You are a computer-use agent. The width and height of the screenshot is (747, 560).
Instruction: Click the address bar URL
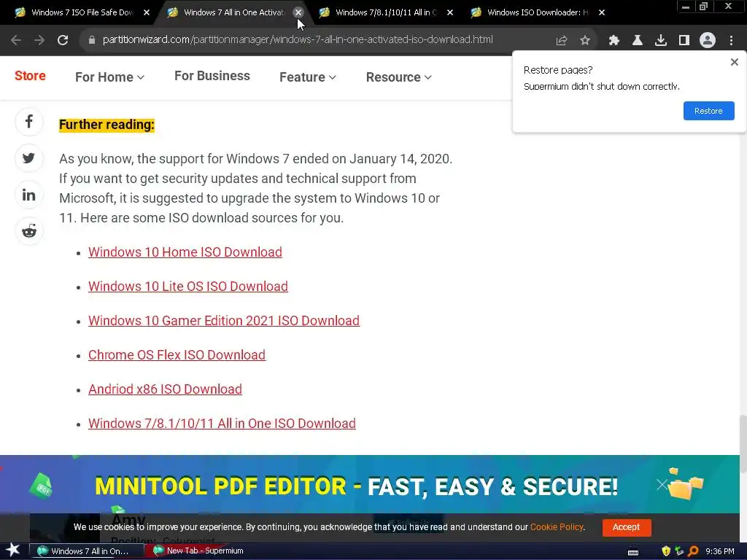click(298, 39)
